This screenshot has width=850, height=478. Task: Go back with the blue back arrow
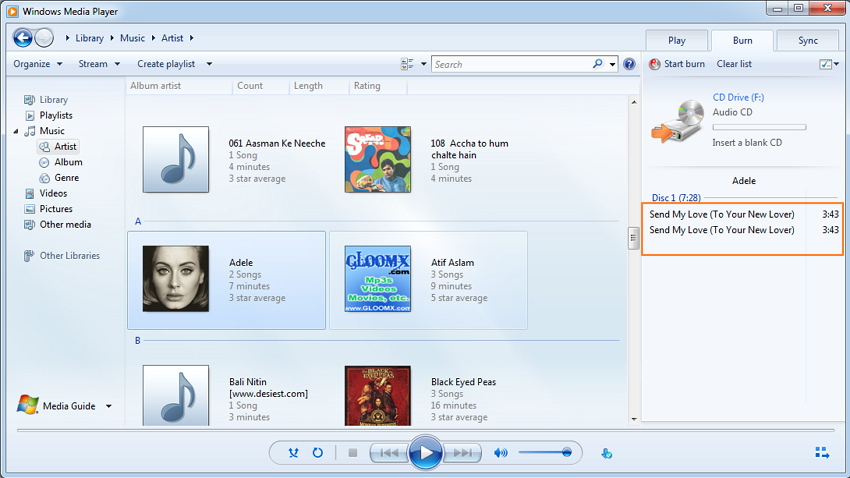tap(23, 38)
